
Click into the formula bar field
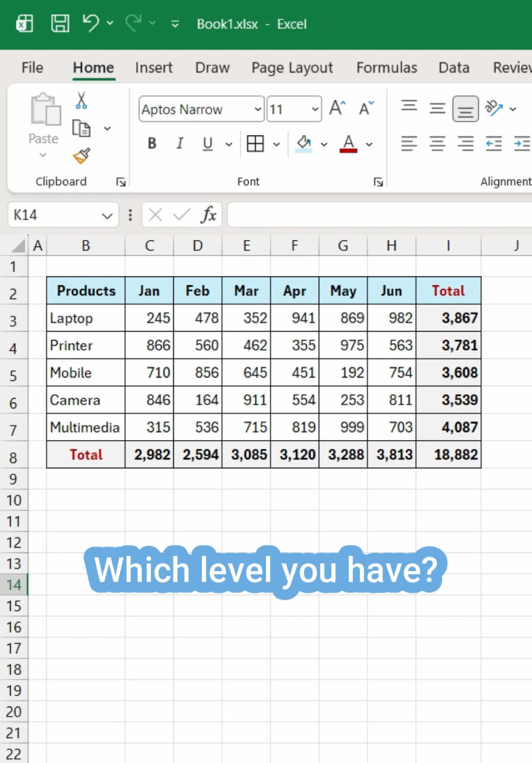380,215
